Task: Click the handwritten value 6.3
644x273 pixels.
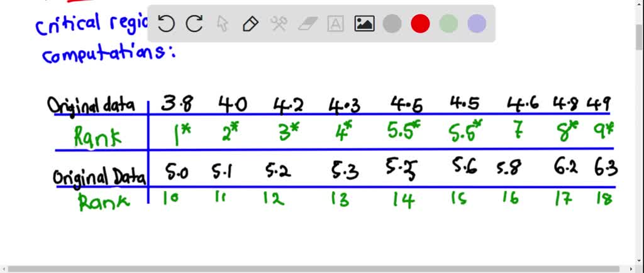Action: (x=606, y=167)
